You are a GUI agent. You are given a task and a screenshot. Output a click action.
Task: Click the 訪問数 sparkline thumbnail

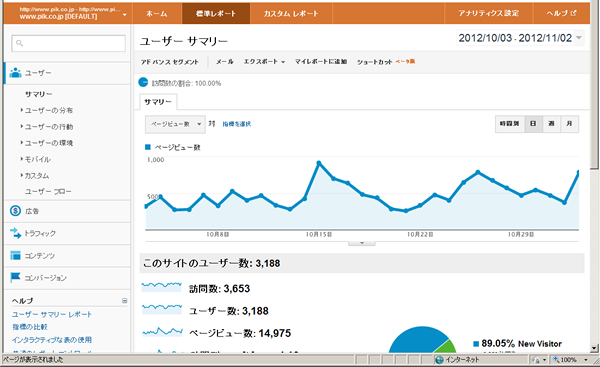[161, 287]
